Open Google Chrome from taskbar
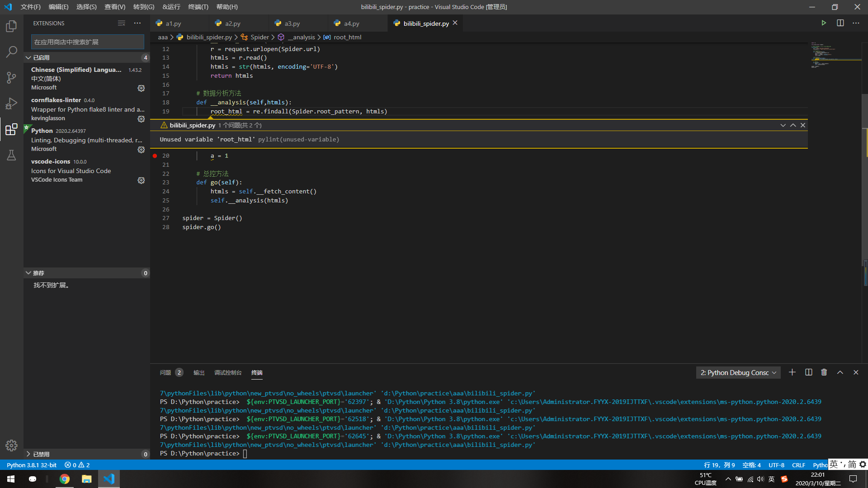Screen dimensions: 868x488 pyautogui.click(x=65, y=479)
